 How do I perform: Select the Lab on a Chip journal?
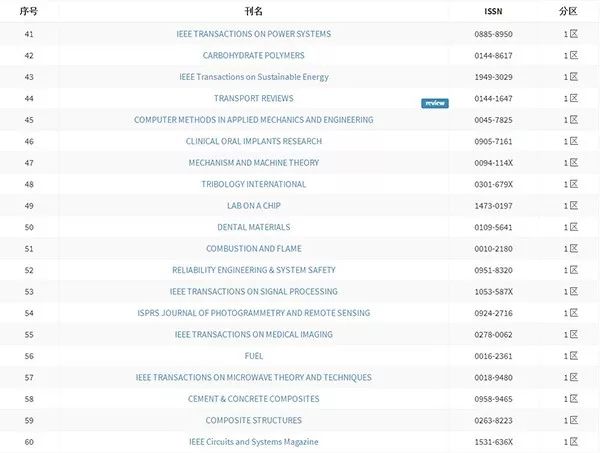click(x=253, y=206)
